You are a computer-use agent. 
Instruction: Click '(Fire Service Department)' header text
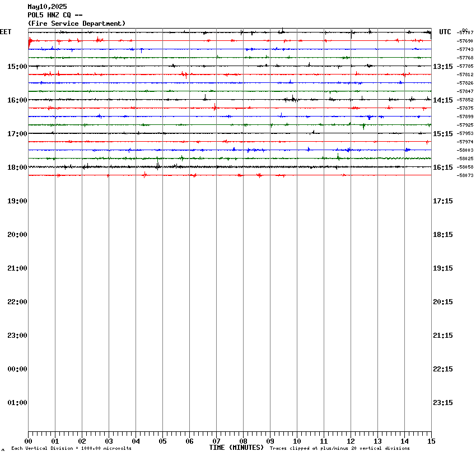(77, 24)
